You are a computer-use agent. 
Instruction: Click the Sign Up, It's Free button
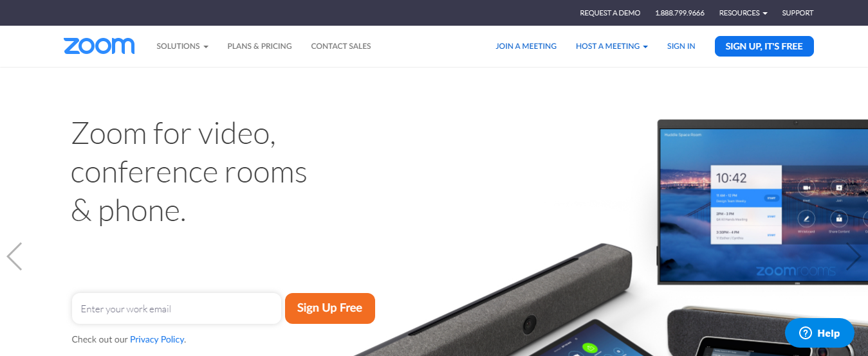point(764,46)
